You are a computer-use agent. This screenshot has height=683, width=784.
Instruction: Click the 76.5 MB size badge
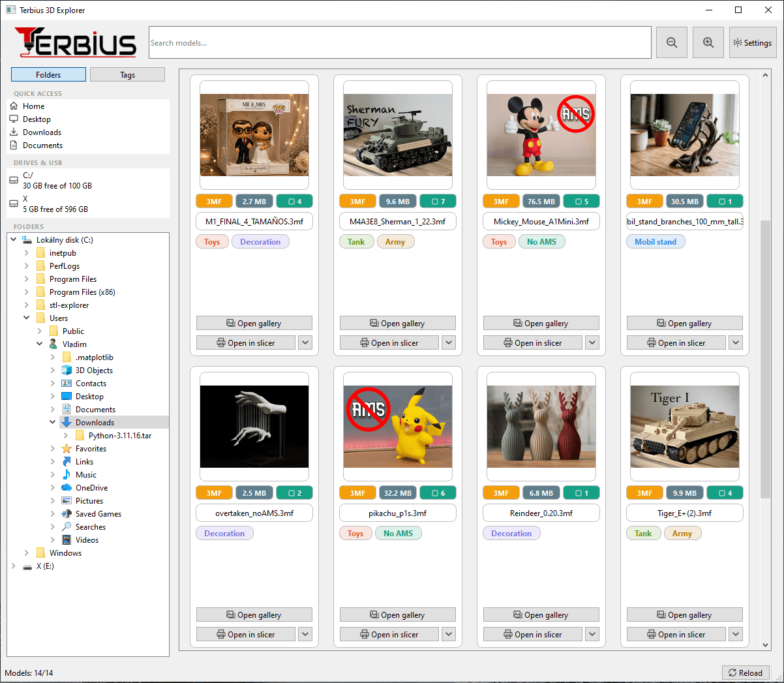point(541,202)
